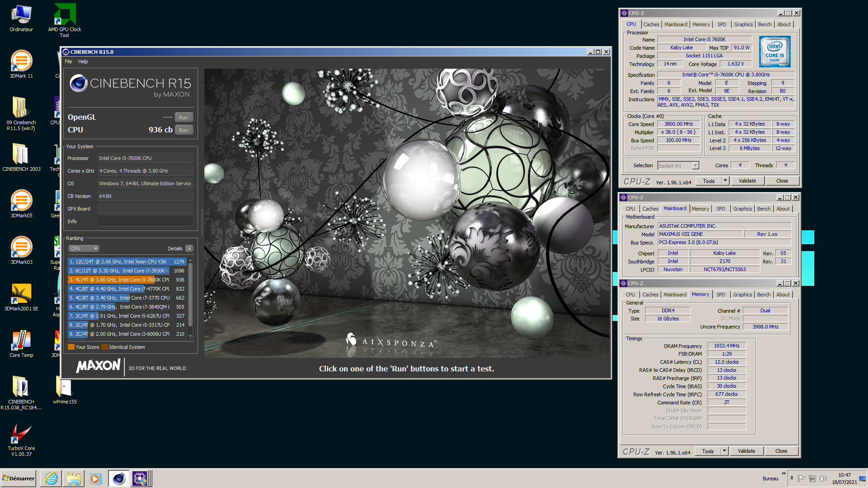Open the wPrime155 folder icon

coord(65,390)
